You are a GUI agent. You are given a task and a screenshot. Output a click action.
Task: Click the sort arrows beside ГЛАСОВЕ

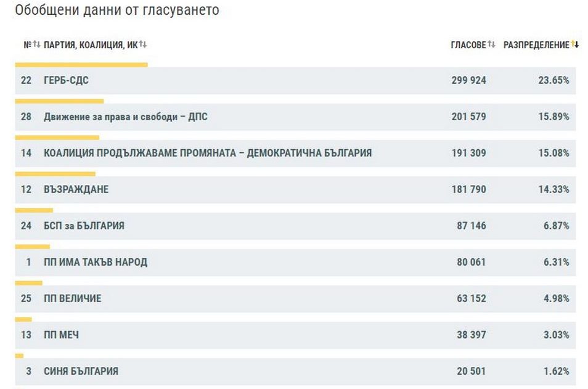[491, 45]
